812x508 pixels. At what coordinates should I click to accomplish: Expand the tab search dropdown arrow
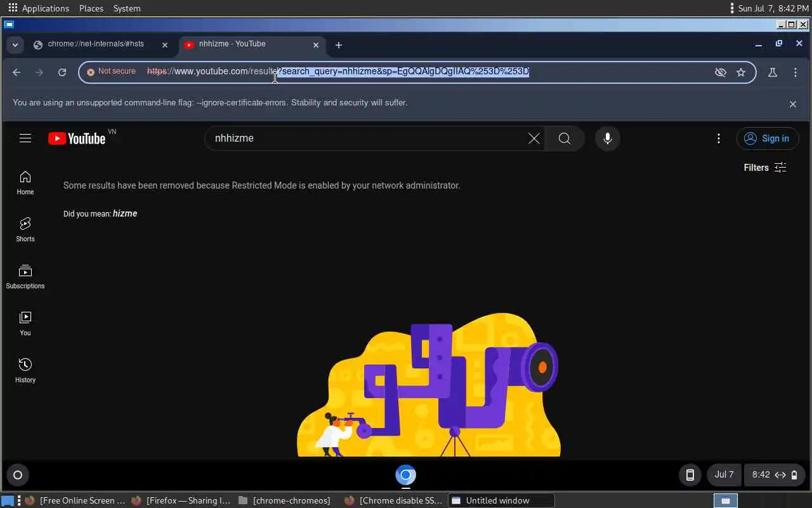(15, 45)
